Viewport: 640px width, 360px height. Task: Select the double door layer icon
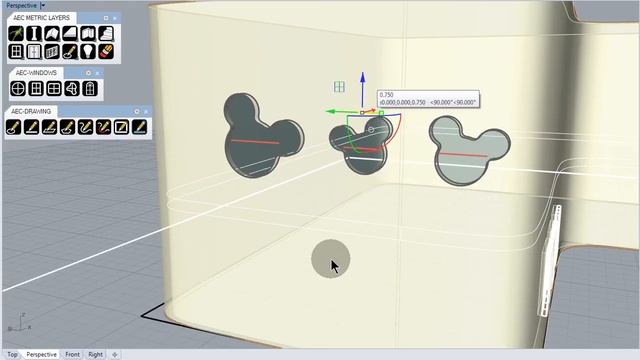tap(34, 52)
